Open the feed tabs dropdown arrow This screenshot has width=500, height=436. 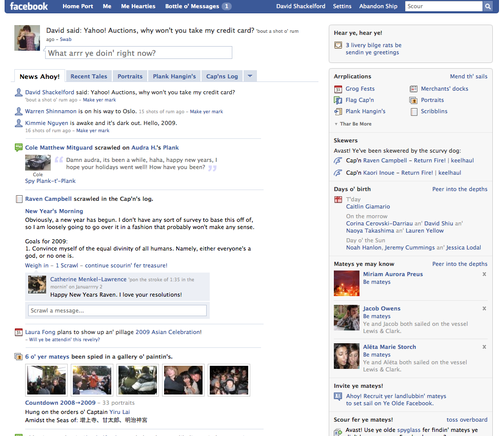click(x=250, y=76)
